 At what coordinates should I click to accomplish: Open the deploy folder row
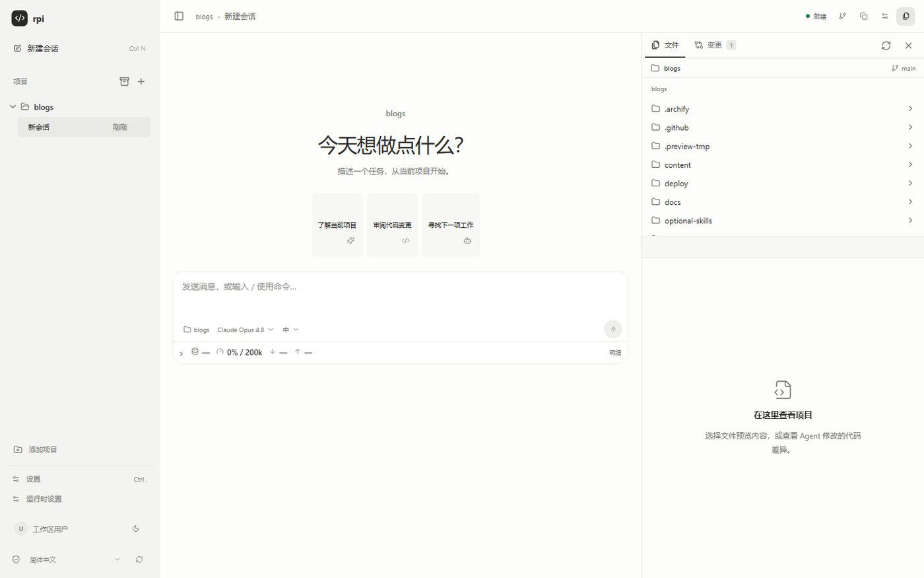(783, 183)
